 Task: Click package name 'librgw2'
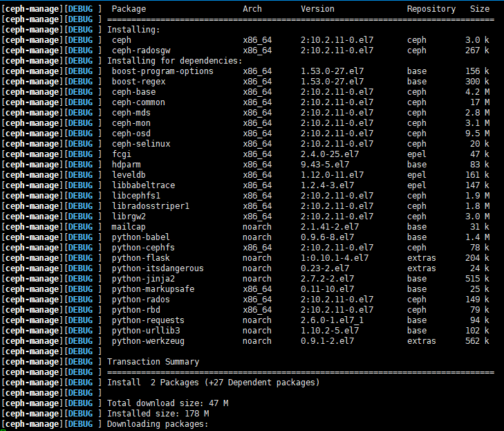pos(129,217)
